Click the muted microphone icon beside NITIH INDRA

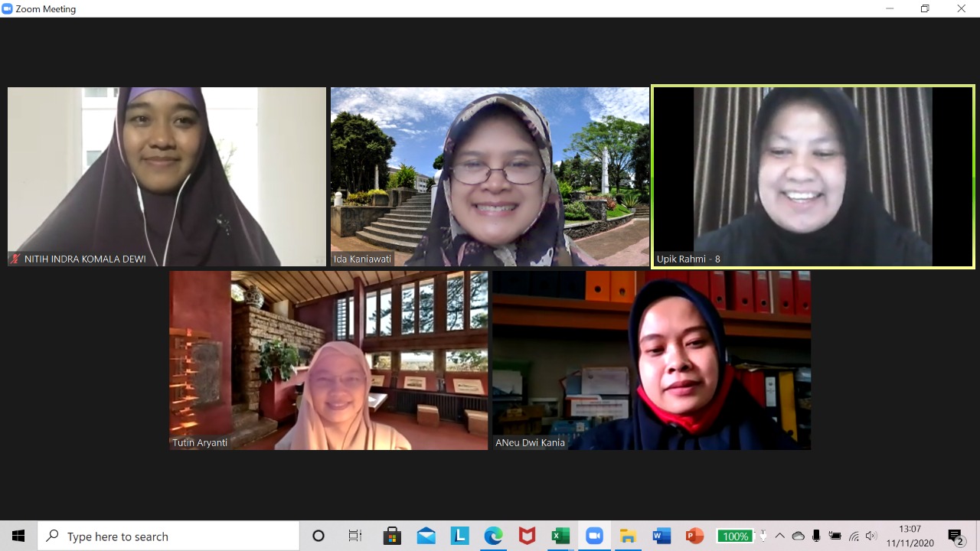[x=15, y=259]
